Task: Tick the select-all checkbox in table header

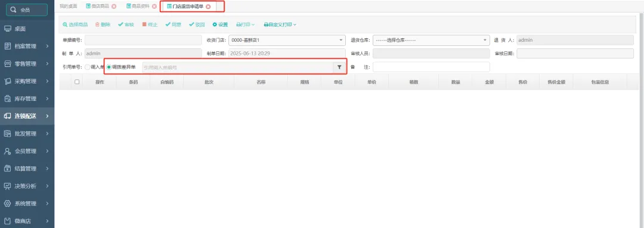Action: 77,82
